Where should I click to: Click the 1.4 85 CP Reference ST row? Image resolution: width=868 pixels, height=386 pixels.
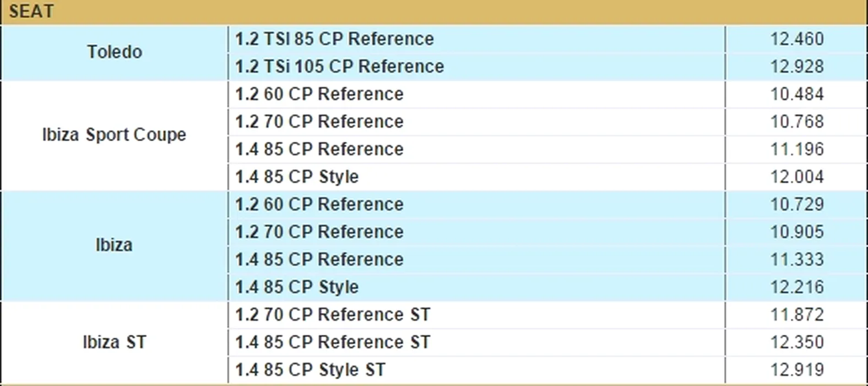(333, 342)
